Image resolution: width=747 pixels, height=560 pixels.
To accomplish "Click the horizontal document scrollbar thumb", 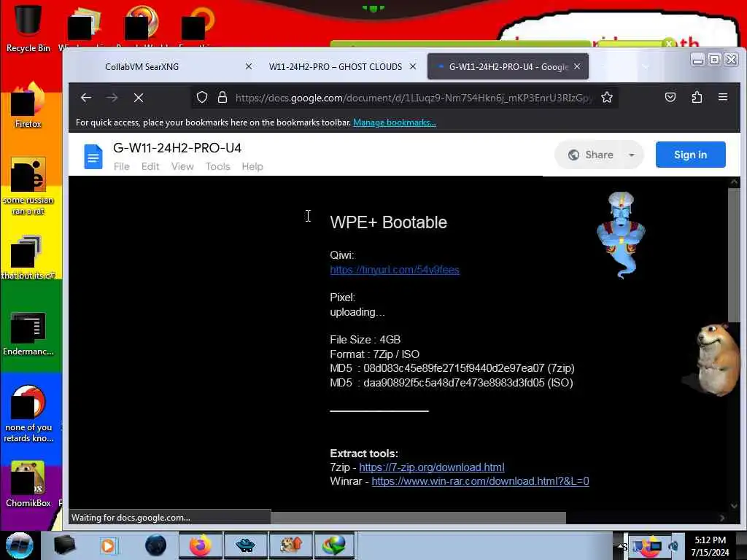I will [418, 518].
